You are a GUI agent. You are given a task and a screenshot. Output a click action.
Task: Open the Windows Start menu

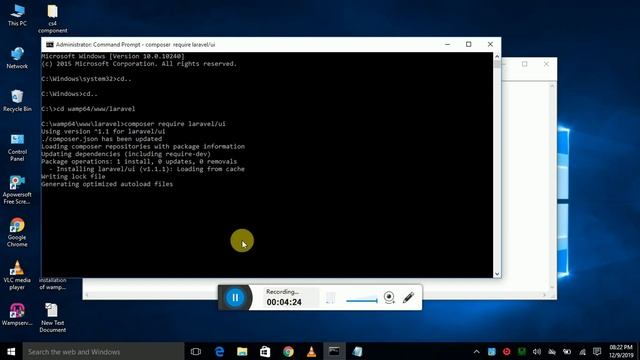pos(11,351)
